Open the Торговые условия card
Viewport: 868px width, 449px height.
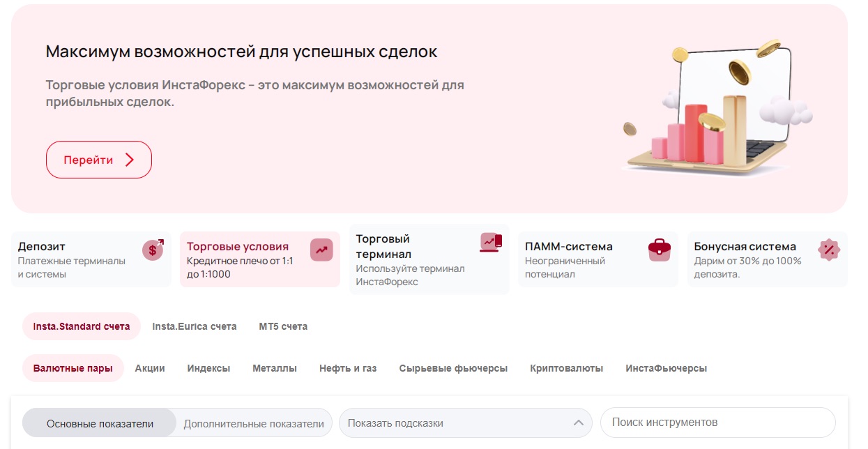pyautogui.click(x=260, y=259)
